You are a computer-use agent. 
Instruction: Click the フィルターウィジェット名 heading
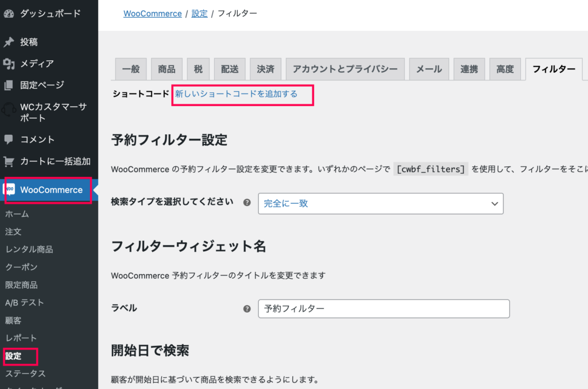[188, 247]
